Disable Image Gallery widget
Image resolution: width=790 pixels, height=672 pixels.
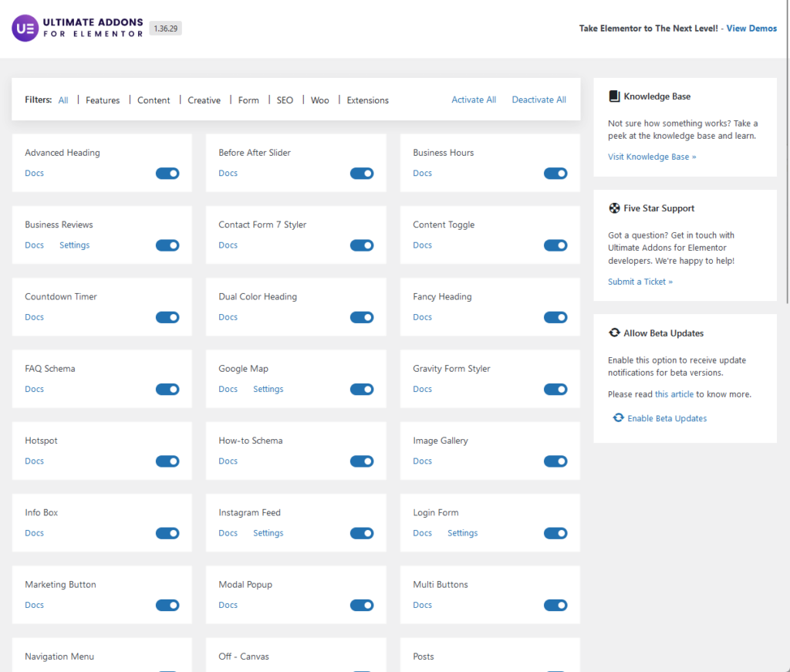(x=555, y=461)
